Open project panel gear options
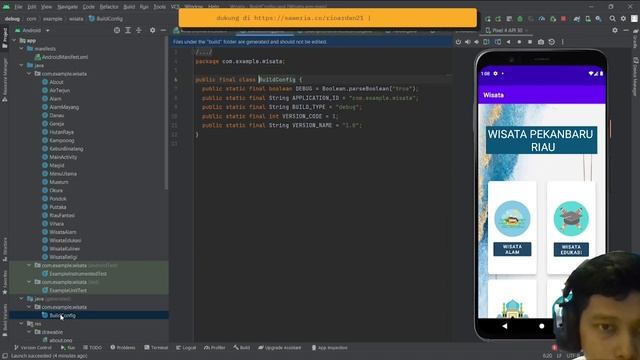 pos(152,30)
